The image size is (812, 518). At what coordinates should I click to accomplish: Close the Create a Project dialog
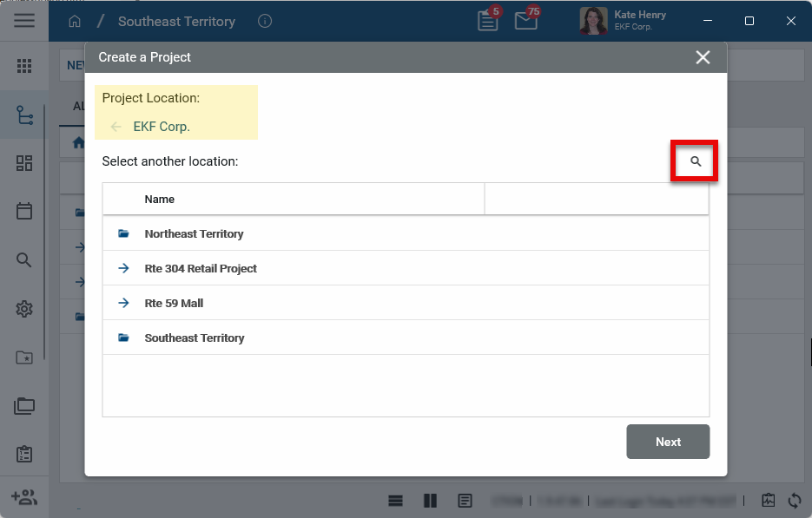(x=703, y=57)
